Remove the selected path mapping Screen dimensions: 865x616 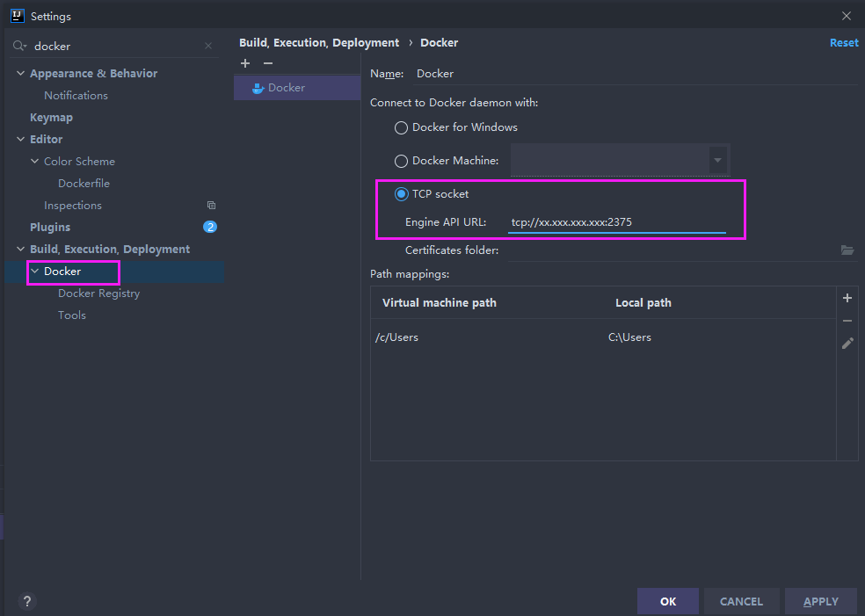tap(847, 321)
